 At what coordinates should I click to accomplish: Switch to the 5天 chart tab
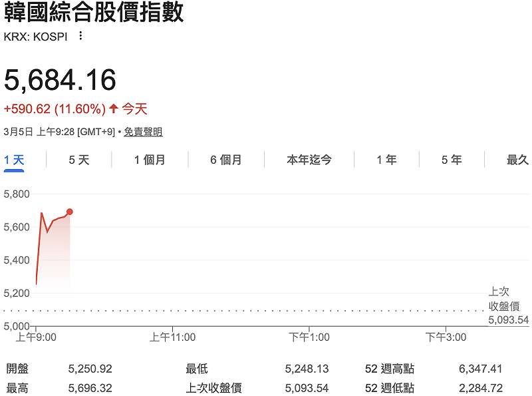79,160
